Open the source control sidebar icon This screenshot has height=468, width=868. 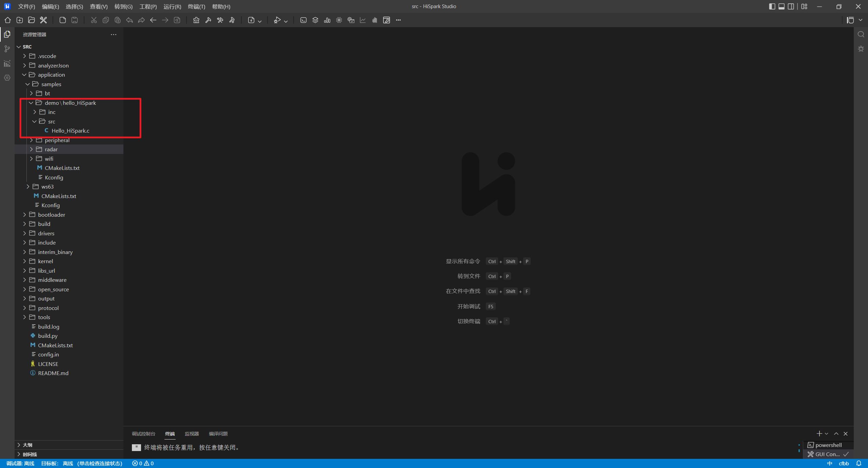(x=7, y=49)
